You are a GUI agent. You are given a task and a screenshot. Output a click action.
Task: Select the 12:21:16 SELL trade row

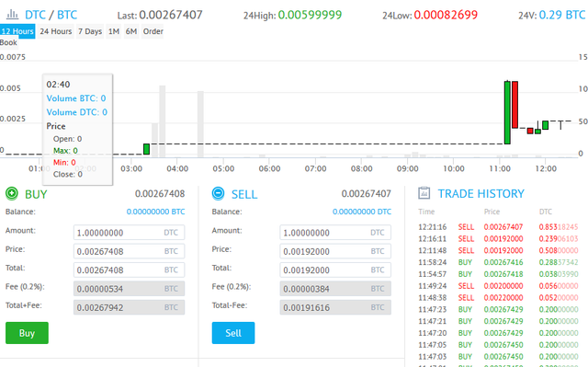tap(498, 227)
